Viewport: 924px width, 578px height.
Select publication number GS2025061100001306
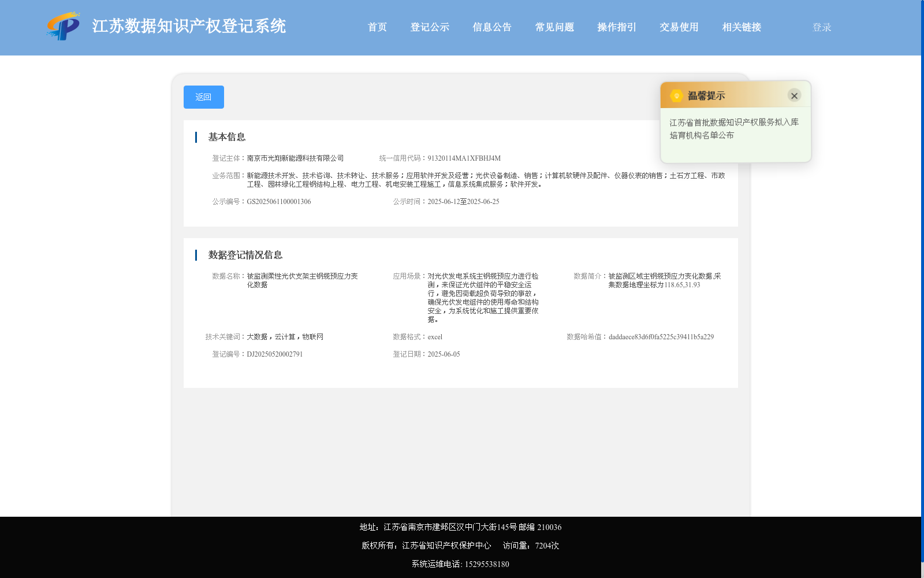point(278,202)
